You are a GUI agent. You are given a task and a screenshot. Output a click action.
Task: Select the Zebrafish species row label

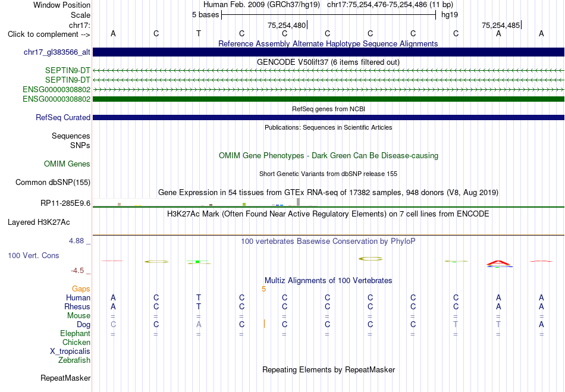click(74, 360)
